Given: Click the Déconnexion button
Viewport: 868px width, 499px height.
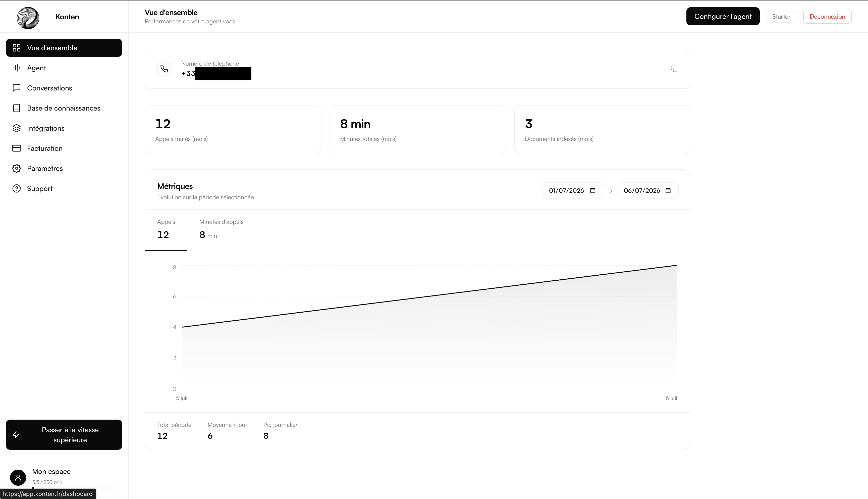Looking at the screenshot, I should (x=827, y=16).
